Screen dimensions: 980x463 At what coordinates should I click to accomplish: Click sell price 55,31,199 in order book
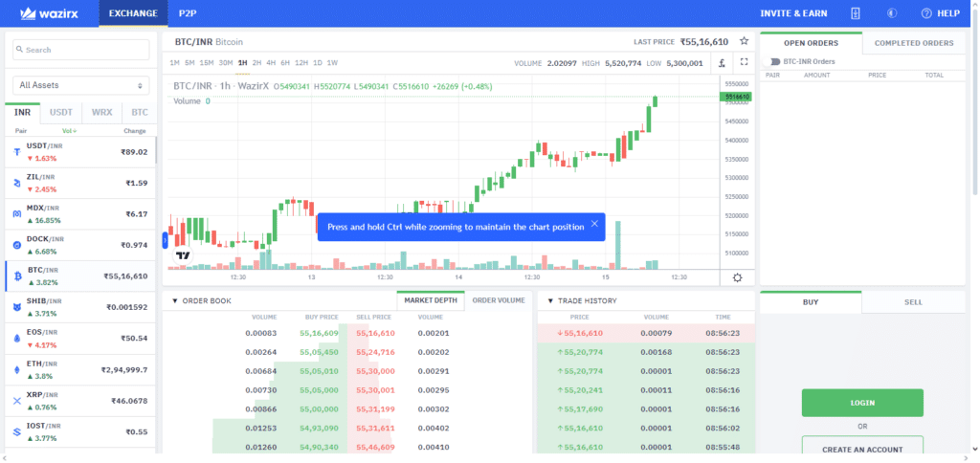tap(375, 409)
